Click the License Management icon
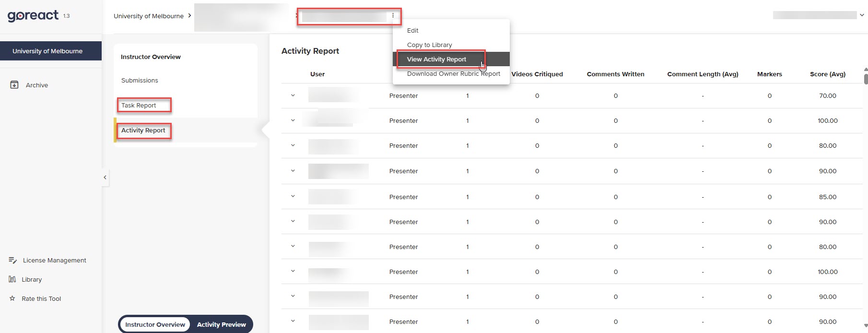Screen dimensions: 868x333 tap(13, 260)
